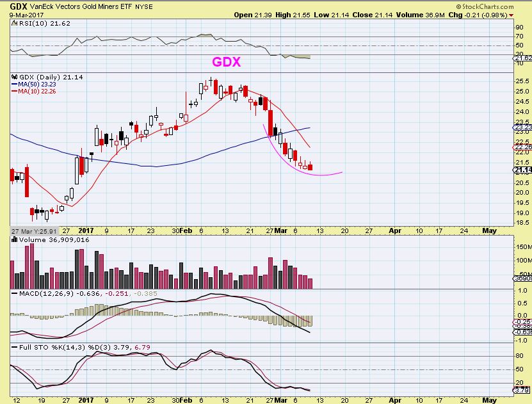
Task: Click the 'RSI(10) 21.62' panel label
Action: [x=44, y=24]
